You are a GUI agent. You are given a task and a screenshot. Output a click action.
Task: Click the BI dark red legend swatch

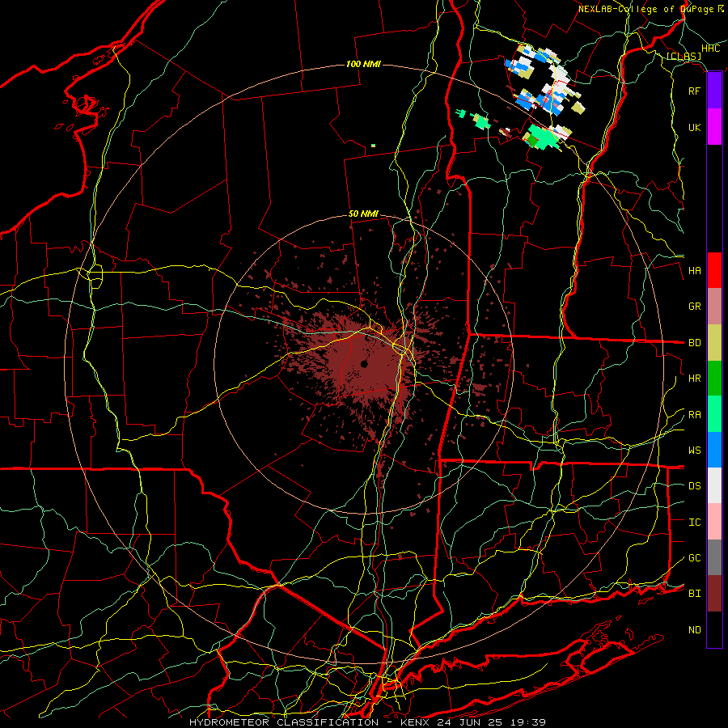[714, 594]
